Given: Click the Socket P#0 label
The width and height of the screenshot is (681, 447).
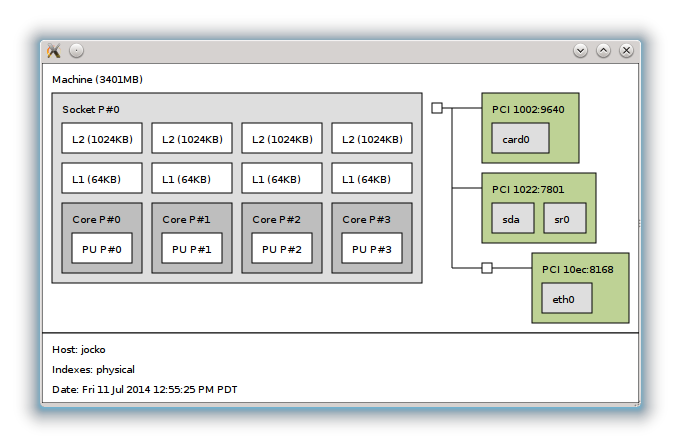Looking at the screenshot, I should [x=91, y=109].
